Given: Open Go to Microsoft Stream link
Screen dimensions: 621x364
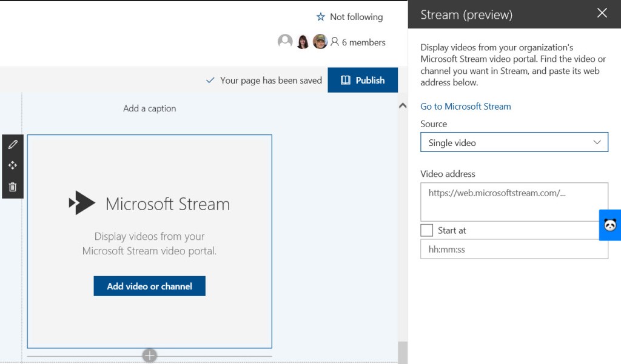Looking at the screenshot, I should point(465,107).
